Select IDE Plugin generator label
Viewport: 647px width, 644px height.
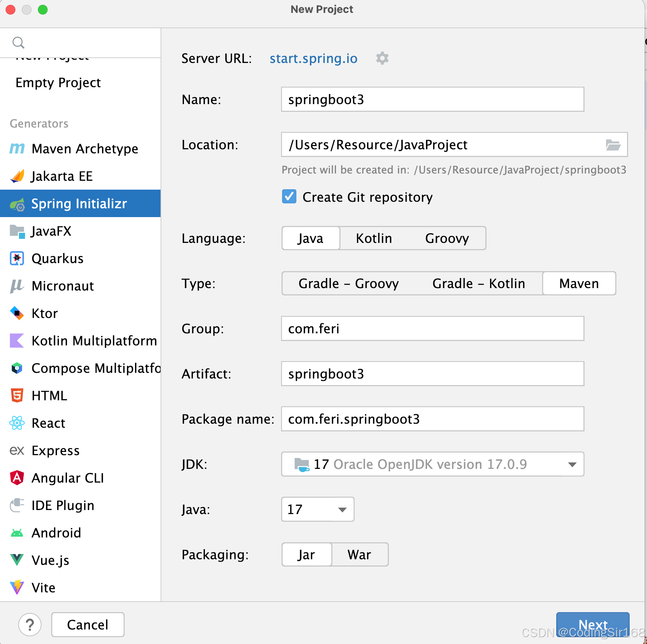pyautogui.click(x=63, y=506)
